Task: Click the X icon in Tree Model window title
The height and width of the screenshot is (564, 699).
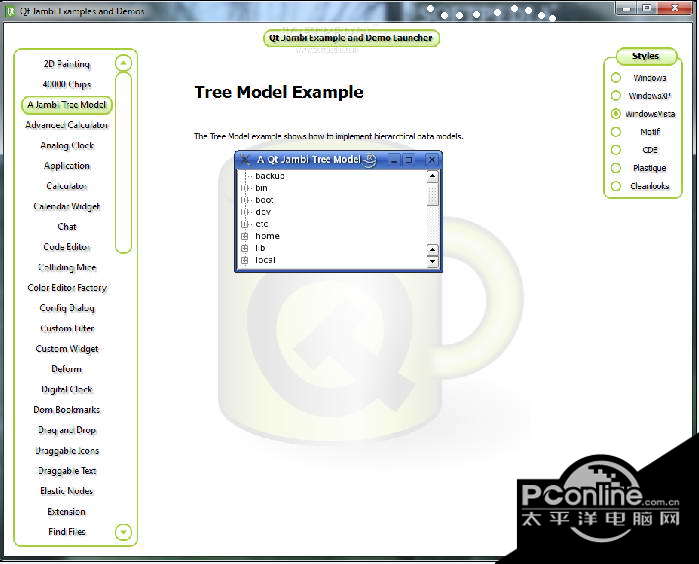Action: click(245, 160)
